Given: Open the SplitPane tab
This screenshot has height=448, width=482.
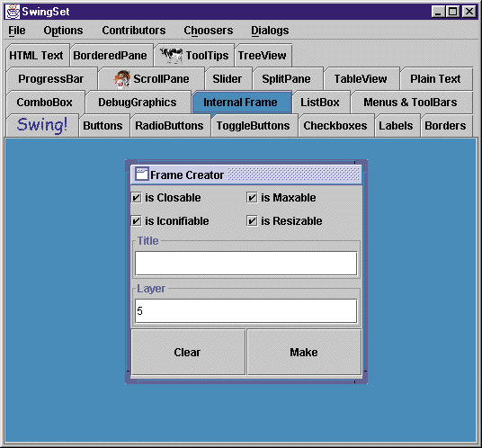Looking at the screenshot, I should coord(287,79).
